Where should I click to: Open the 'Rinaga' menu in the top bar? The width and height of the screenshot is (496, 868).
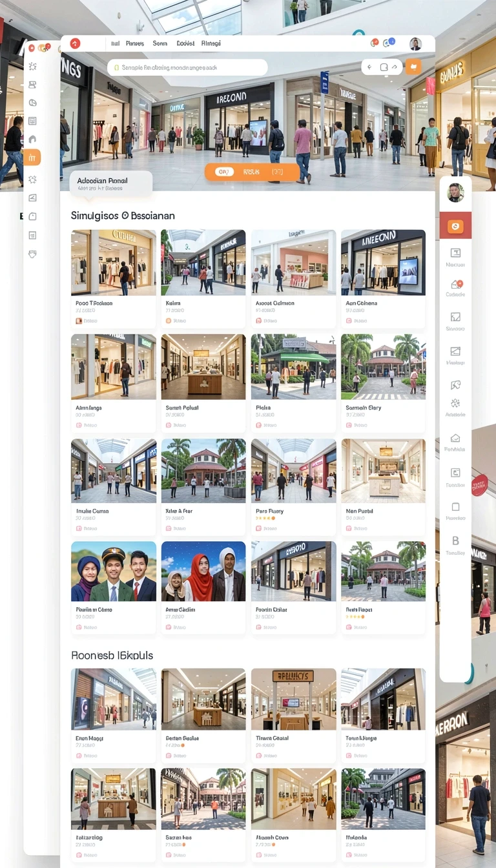click(x=211, y=43)
